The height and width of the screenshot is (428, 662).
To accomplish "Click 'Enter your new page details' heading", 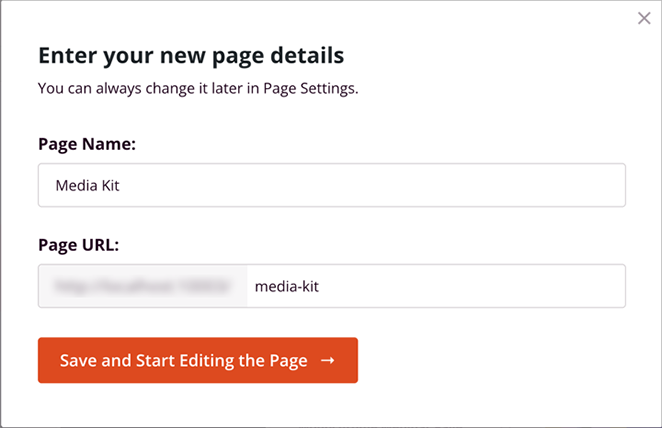I will (190, 54).
